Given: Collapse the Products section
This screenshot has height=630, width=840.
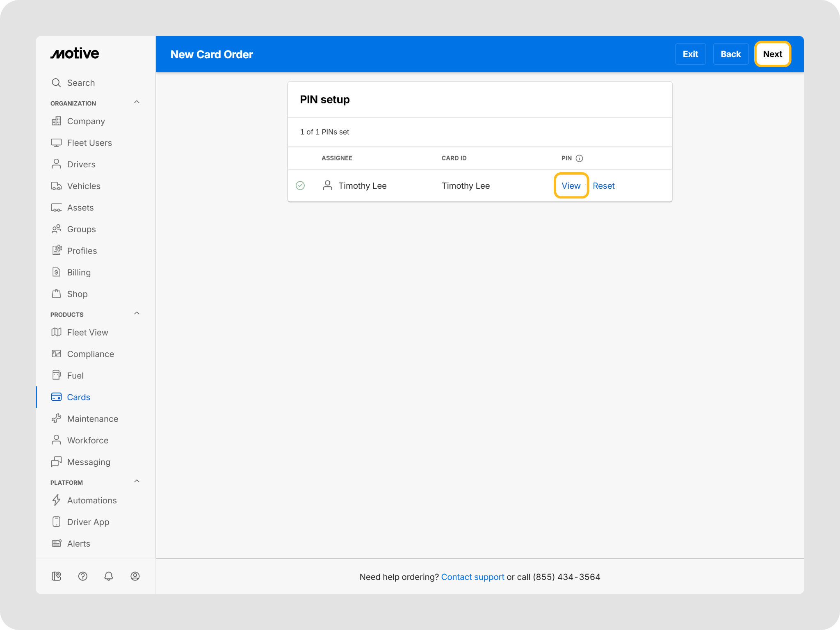Looking at the screenshot, I should pyautogui.click(x=137, y=313).
